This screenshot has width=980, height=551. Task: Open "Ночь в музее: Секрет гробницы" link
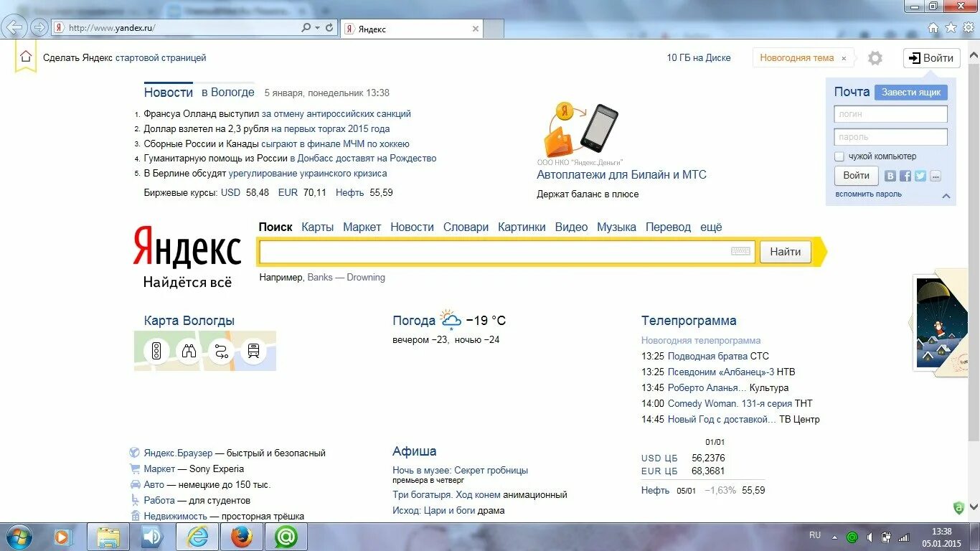[x=460, y=470]
